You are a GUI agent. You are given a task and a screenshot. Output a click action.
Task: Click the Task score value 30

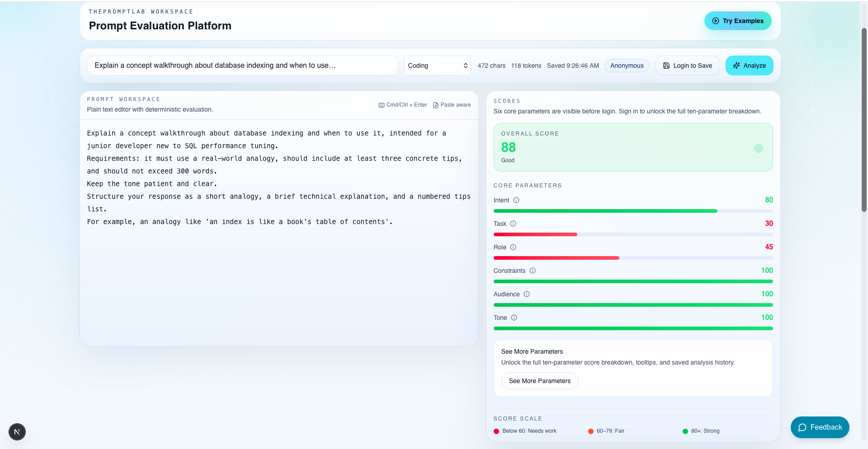(x=769, y=224)
